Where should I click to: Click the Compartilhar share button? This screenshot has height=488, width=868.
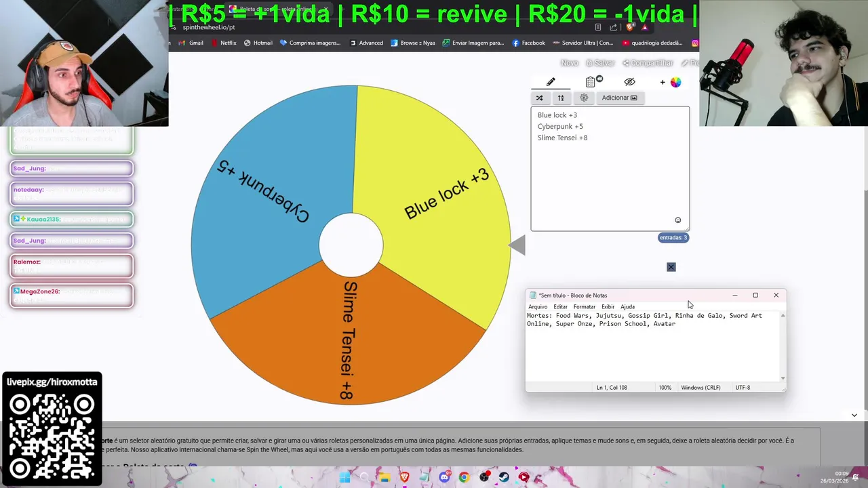pos(648,63)
